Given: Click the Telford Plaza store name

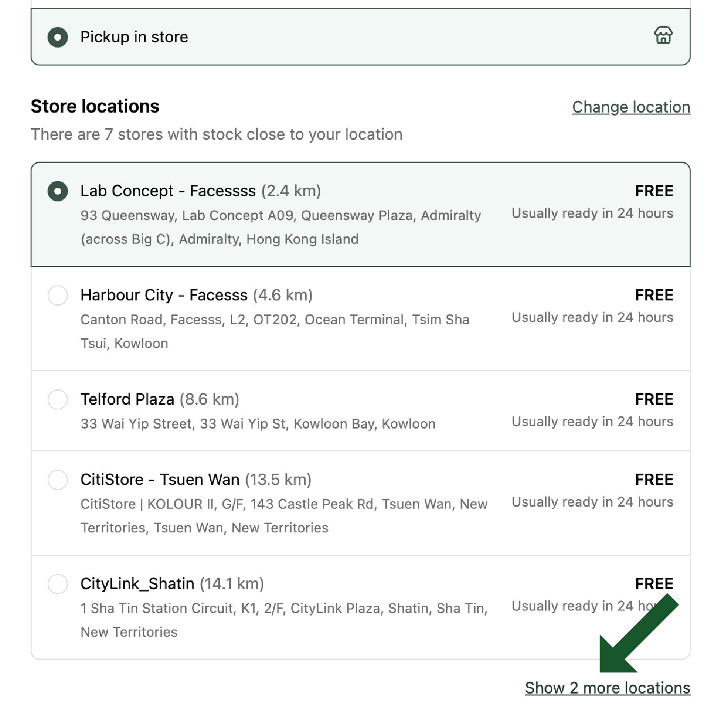Looking at the screenshot, I should 127,399.
